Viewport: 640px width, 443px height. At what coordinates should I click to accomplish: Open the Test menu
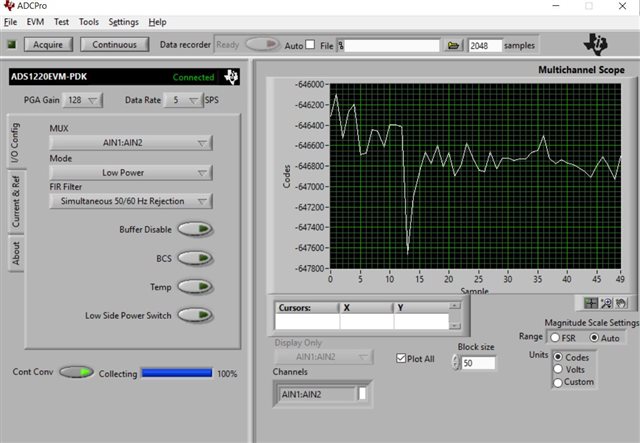pyautogui.click(x=61, y=22)
